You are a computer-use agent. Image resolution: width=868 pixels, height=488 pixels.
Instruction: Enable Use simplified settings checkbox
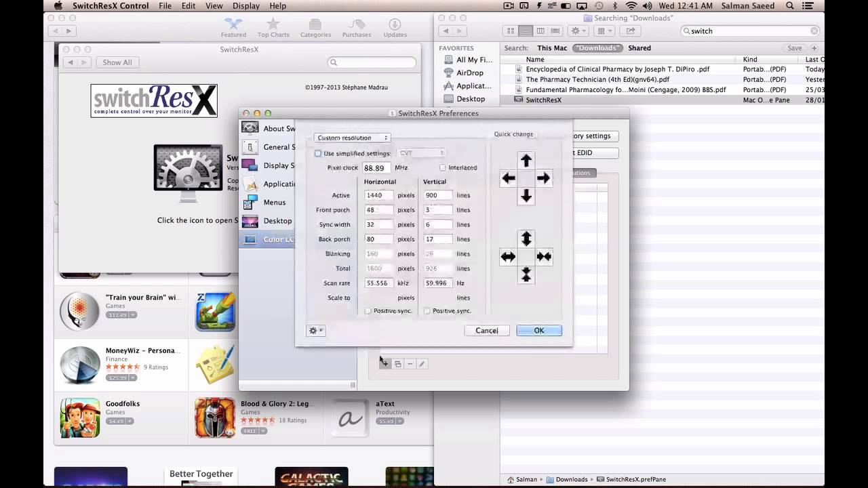click(318, 153)
